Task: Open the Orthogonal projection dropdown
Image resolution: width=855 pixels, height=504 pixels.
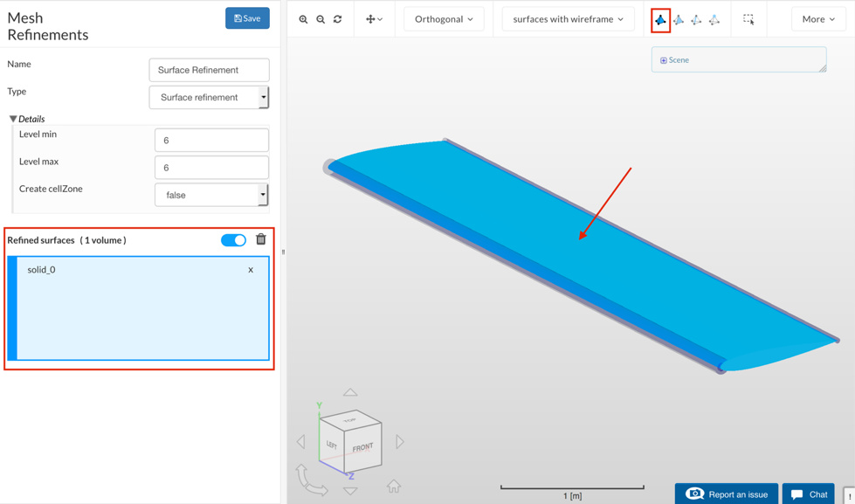Action: point(445,19)
